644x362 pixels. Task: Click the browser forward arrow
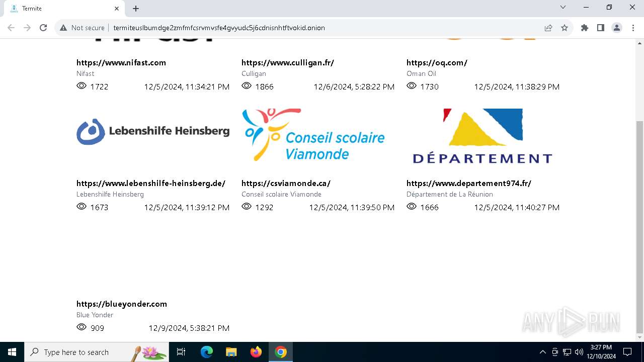[27, 28]
